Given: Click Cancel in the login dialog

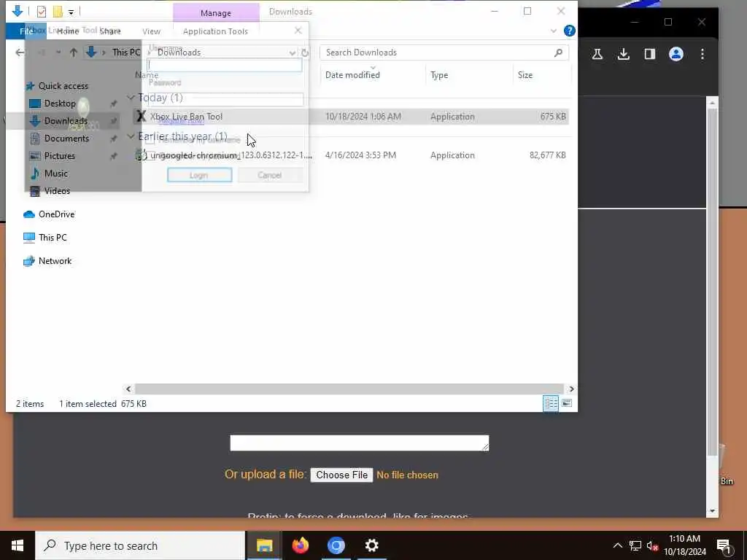Looking at the screenshot, I should pyautogui.click(x=270, y=175).
